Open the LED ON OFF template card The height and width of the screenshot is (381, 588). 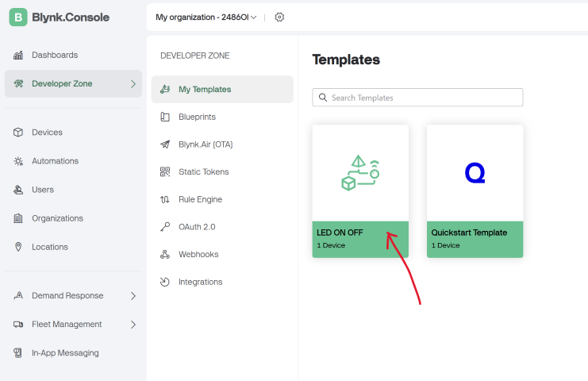click(x=360, y=191)
